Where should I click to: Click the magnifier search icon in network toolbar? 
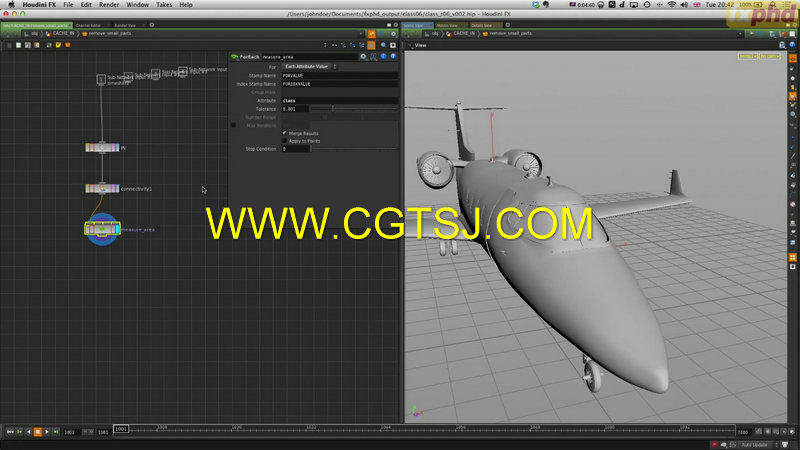click(x=383, y=45)
